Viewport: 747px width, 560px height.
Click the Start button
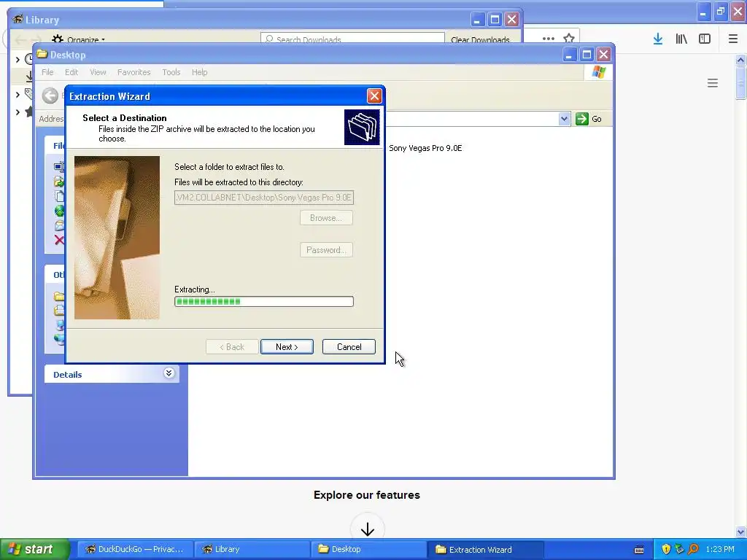coord(34,549)
